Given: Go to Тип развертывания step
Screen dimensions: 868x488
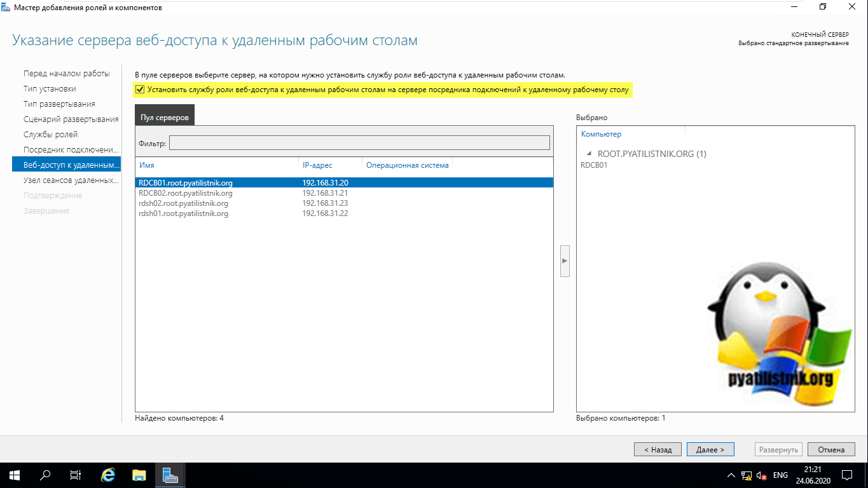Looking at the screenshot, I should (x=59, y=104).
